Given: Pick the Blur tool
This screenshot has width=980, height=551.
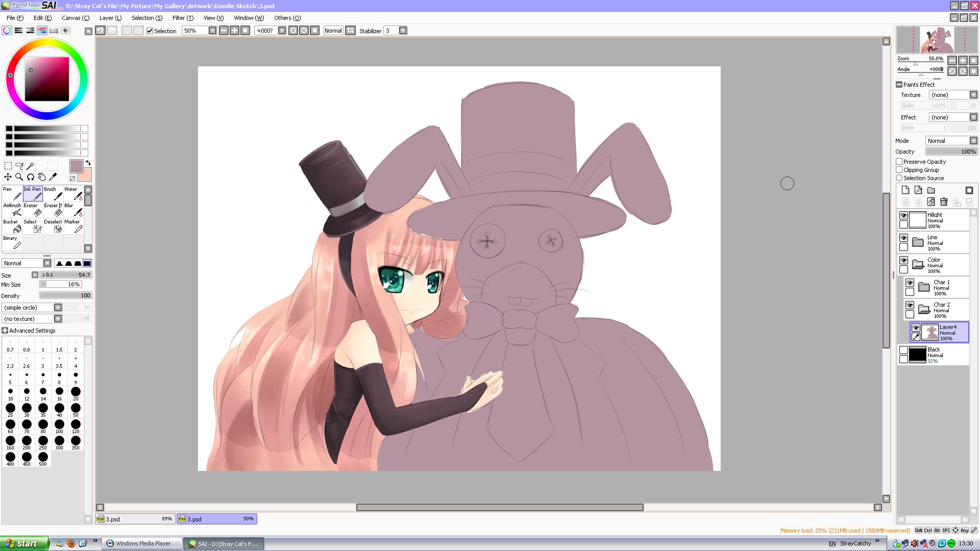Looking at the screenshot, I should [x=73, y=210].
